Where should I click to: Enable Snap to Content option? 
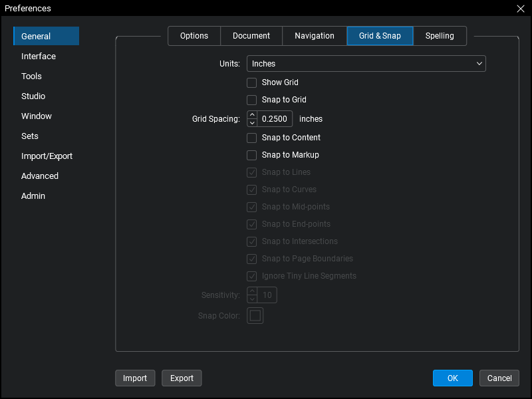(252, 138)
